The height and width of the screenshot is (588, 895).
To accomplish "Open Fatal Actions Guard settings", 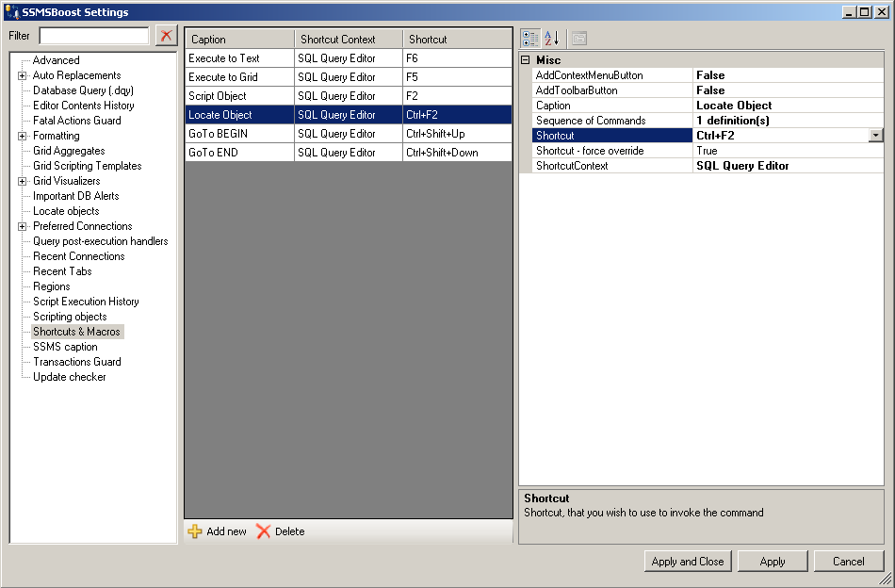I will pos(77,121).
